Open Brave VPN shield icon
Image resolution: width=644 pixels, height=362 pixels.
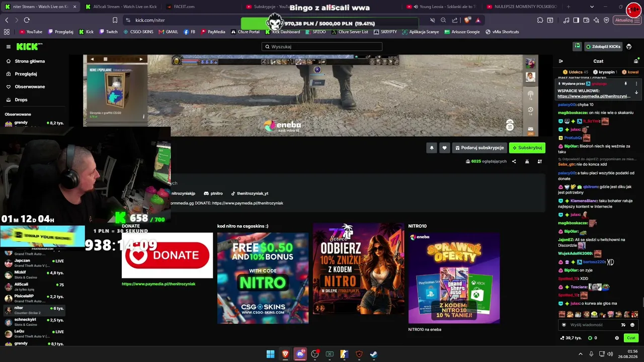pyautogui.click(x=606, y=20)
